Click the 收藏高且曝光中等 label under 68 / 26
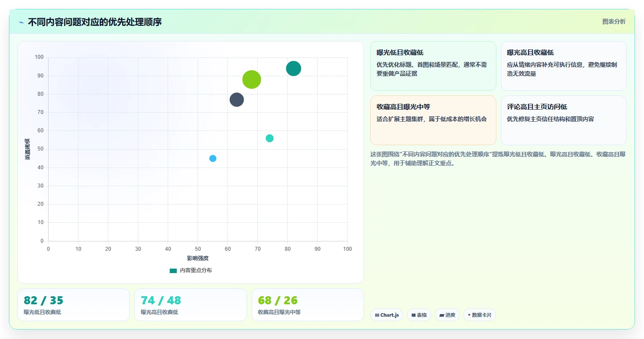The width and height of the screenshot is (644, 339). [279, 312]
